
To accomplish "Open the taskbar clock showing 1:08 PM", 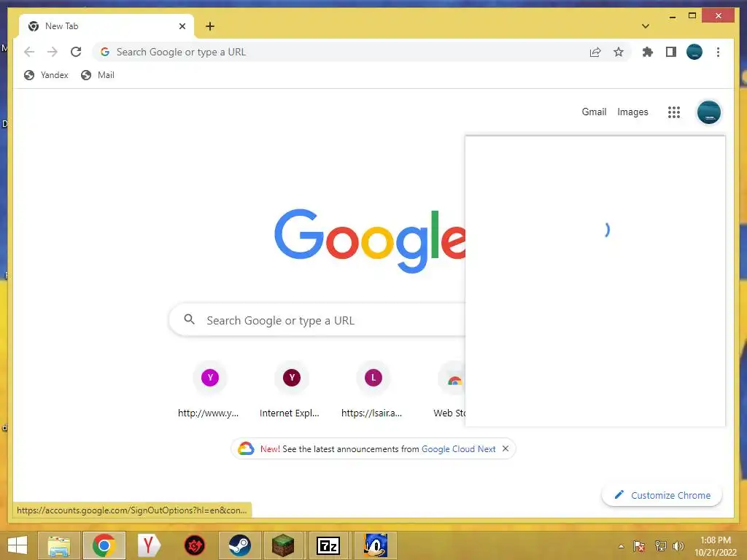I will point(716,546).
